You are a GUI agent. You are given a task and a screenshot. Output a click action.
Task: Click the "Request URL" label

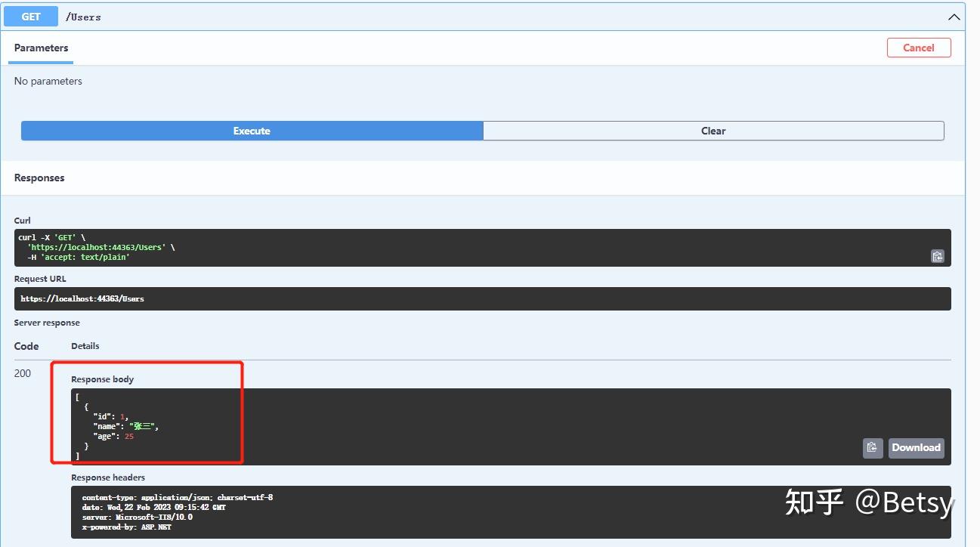(x=40, y=279)
